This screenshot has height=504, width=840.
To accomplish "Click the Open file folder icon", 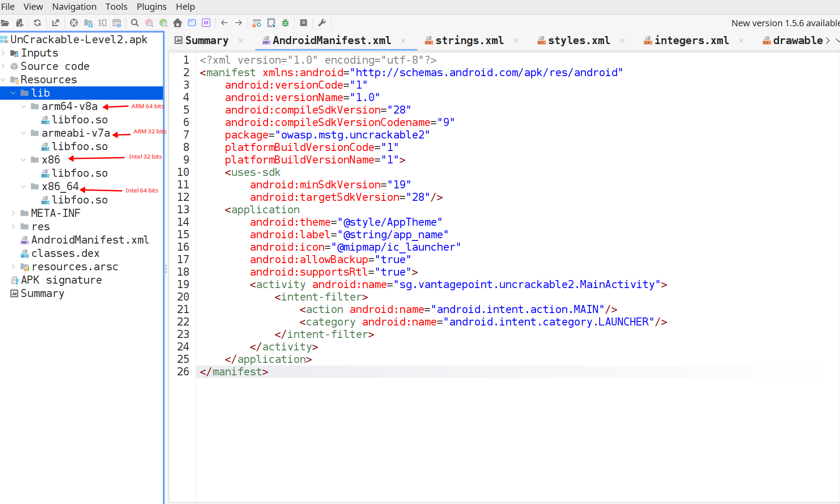I will 5,23.
